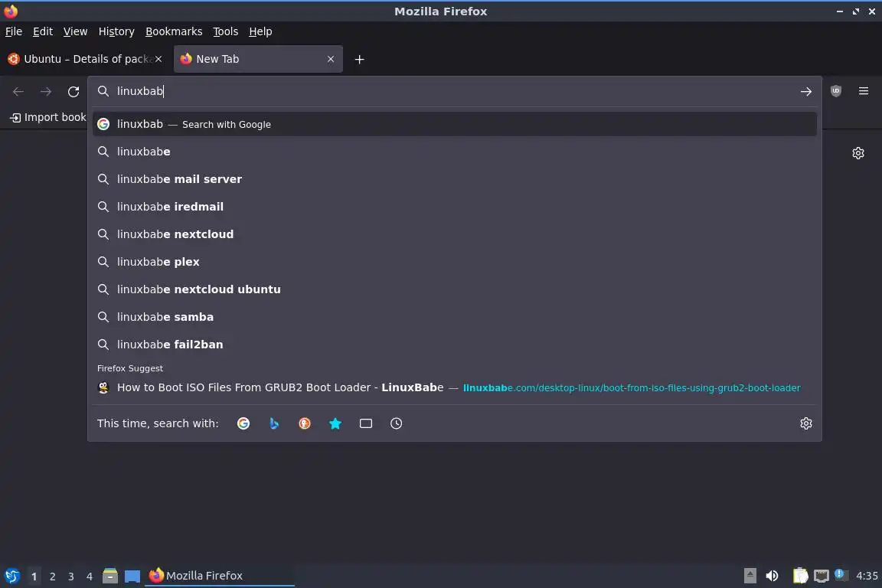Open volume control in system tray
Image resolution: width=882 pixels, height=588 pixels.
pos(772,576)
